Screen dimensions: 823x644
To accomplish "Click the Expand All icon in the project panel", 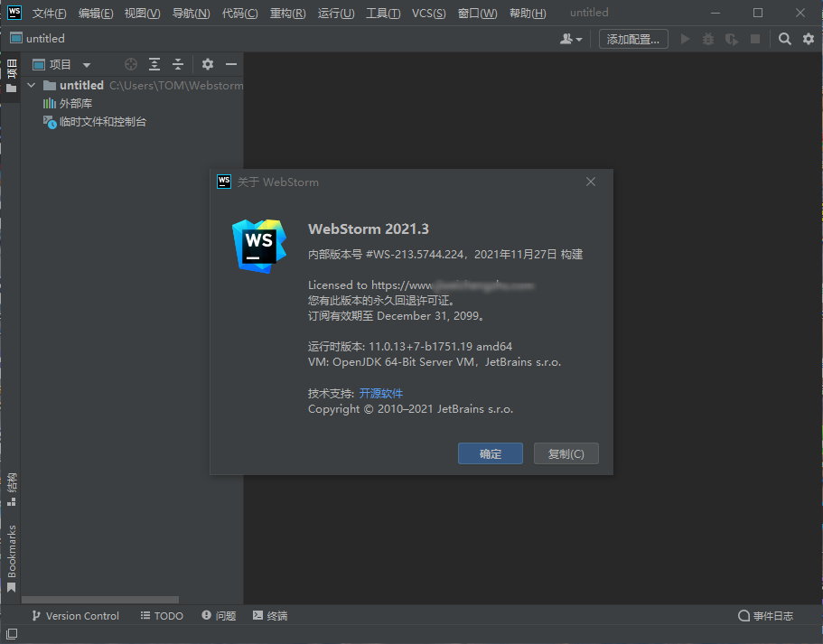I will tap(154, 64).
